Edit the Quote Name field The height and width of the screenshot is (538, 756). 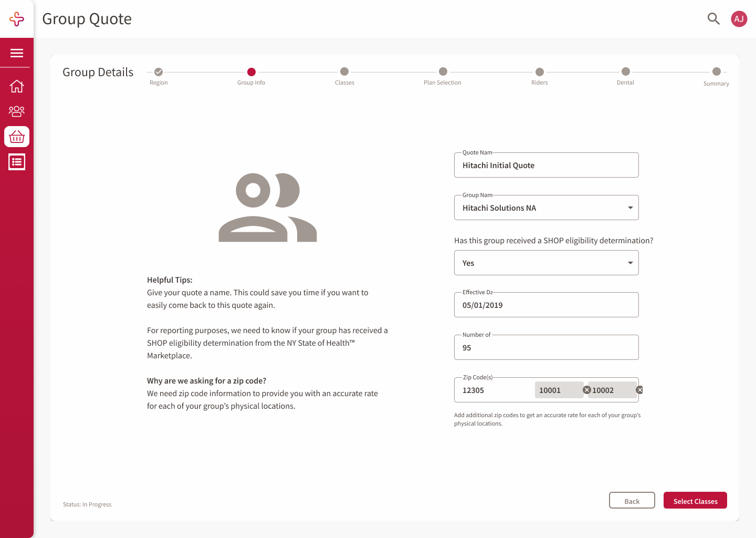(x=547, y=165)
